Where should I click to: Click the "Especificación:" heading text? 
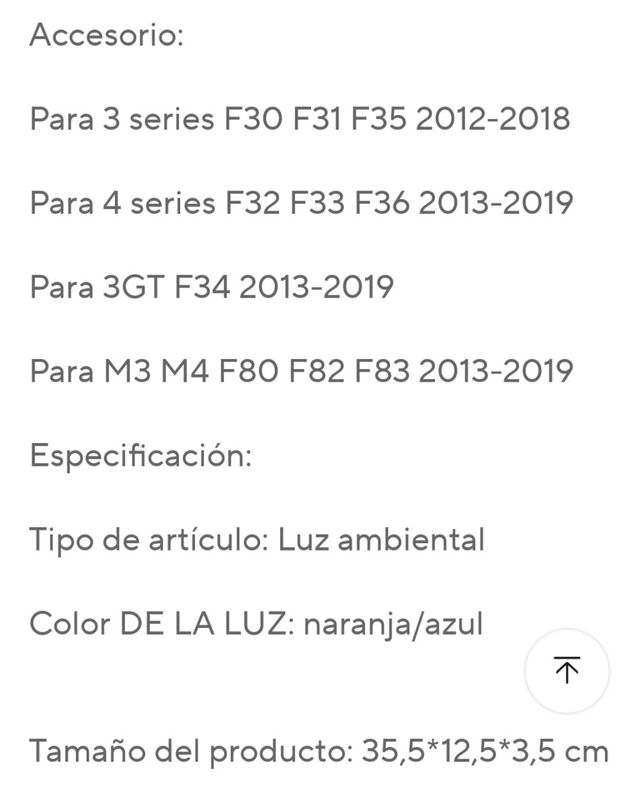pyautogui.click(x=140, y=456)
